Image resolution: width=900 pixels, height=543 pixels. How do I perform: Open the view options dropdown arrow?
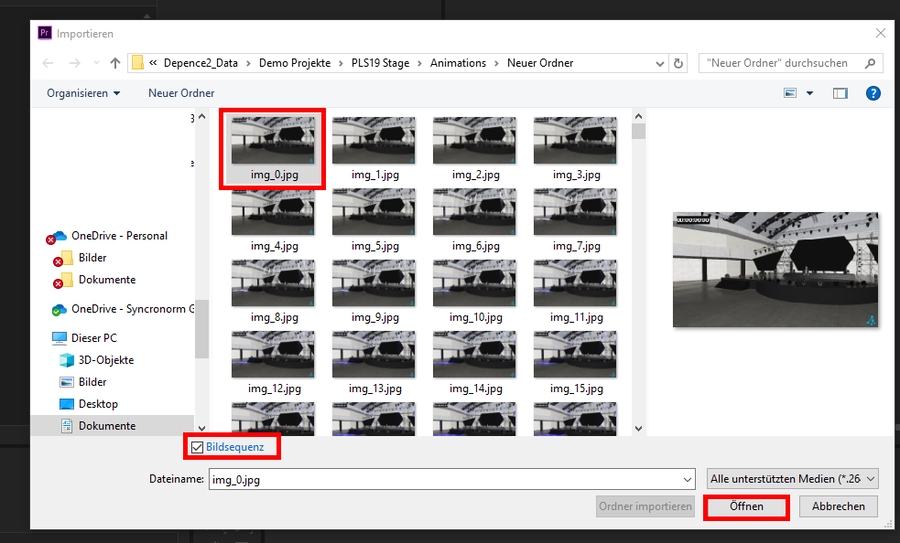pyautogui.click(x=810, y=93)
